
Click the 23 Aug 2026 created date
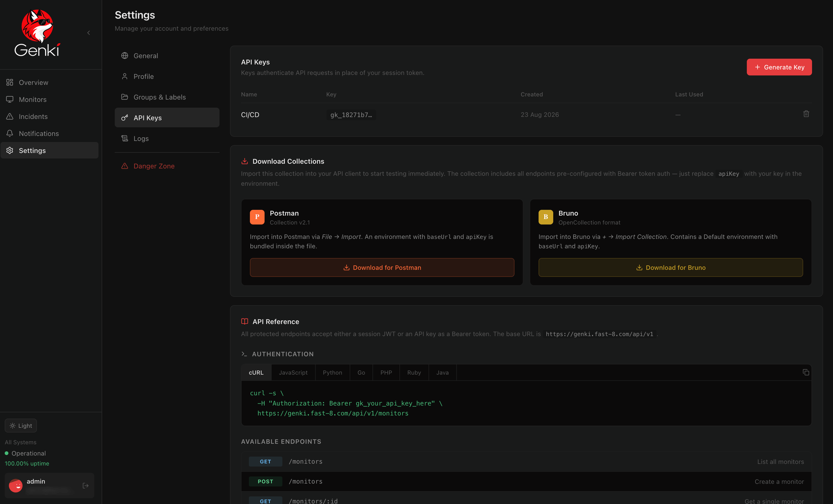tap(540, 115)
